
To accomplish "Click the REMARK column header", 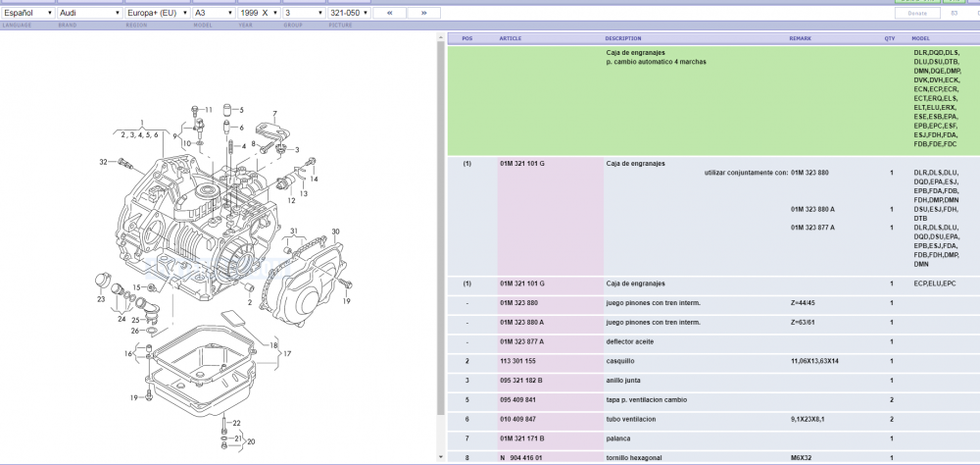I will tap(800, 38).
